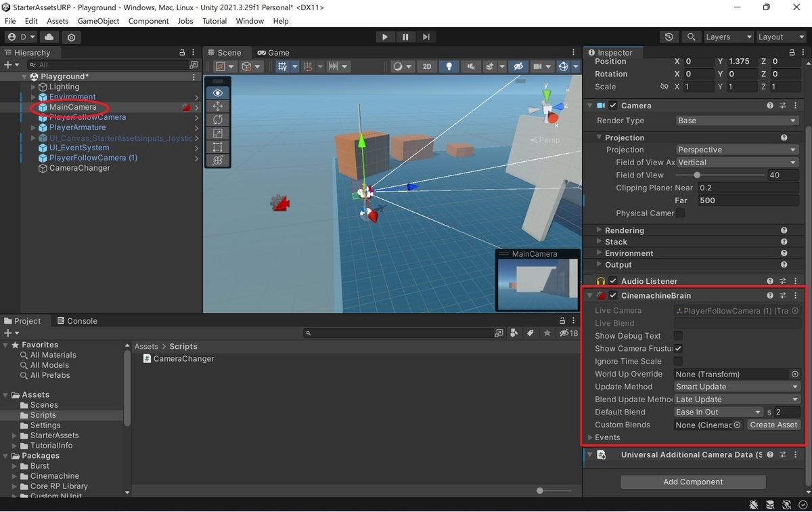Viewport: 812px width, 512px height.
Task: Toggle scene lighting bulb icon
Action: tap(448, 66)
